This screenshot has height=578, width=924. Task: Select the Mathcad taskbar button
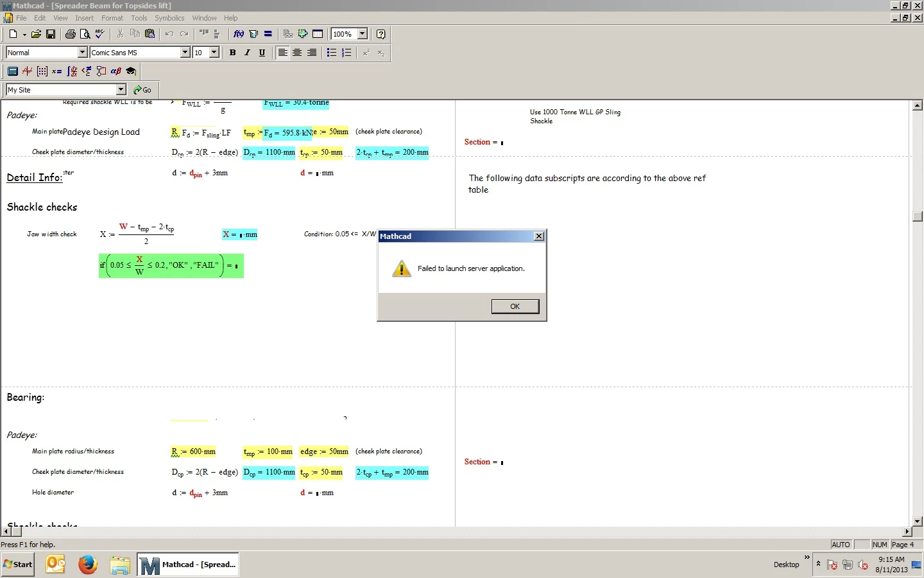coord(188,565)
